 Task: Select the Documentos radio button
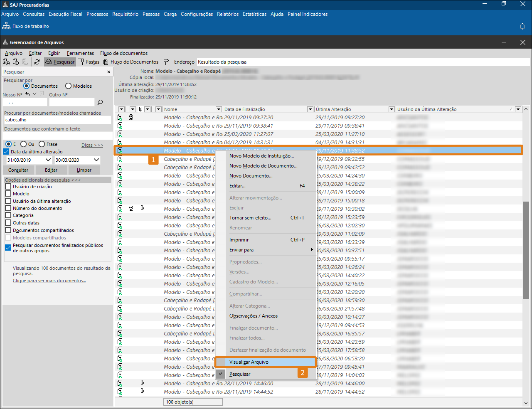[x=27, y=86]
